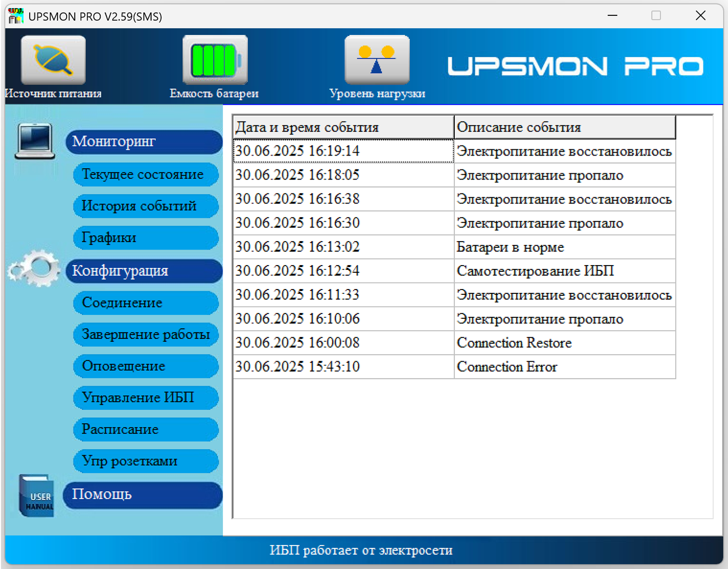This screenshot has width=728, height=569.
Task: Click the laptop monitoring icon
Action: (x=35, y=141)
